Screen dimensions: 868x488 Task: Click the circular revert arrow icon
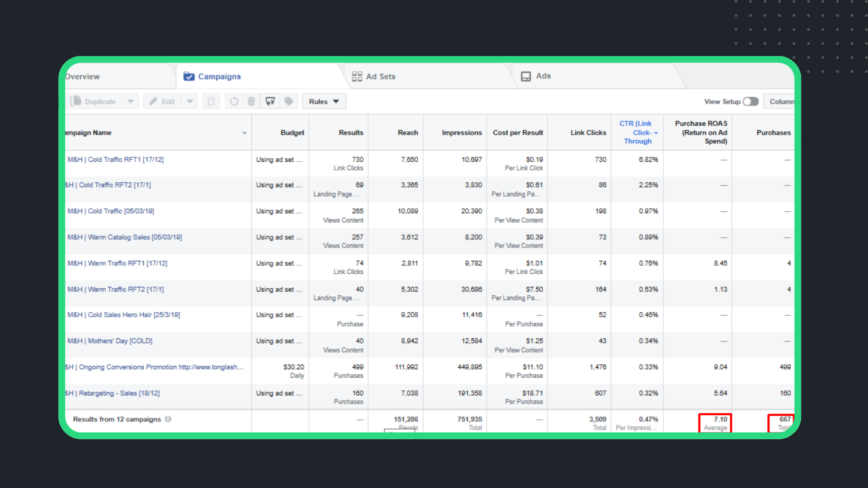(234, 102)
